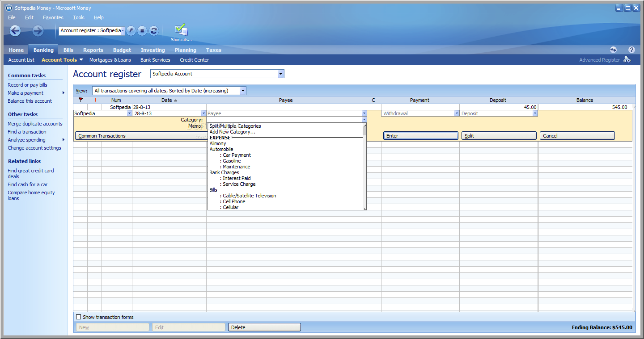Expand the address bar dropdown arrow
This screenshot has width=644, height=339.
123,31
